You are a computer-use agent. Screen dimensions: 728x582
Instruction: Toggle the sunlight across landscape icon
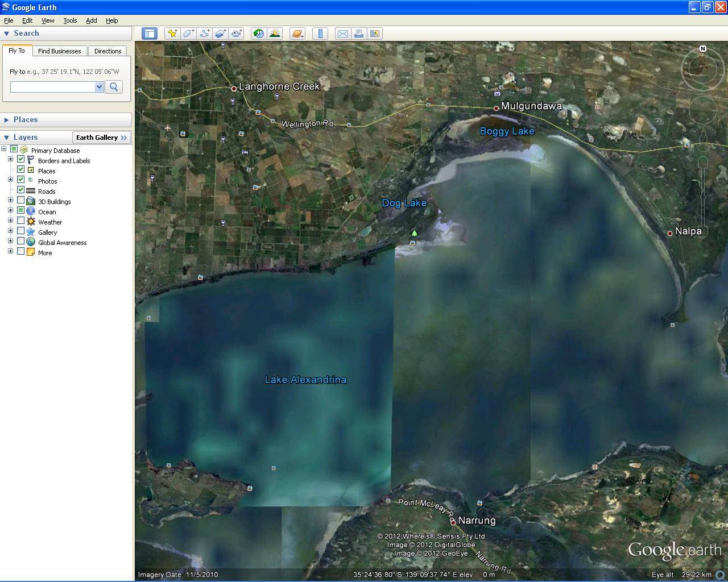[275, 34]
